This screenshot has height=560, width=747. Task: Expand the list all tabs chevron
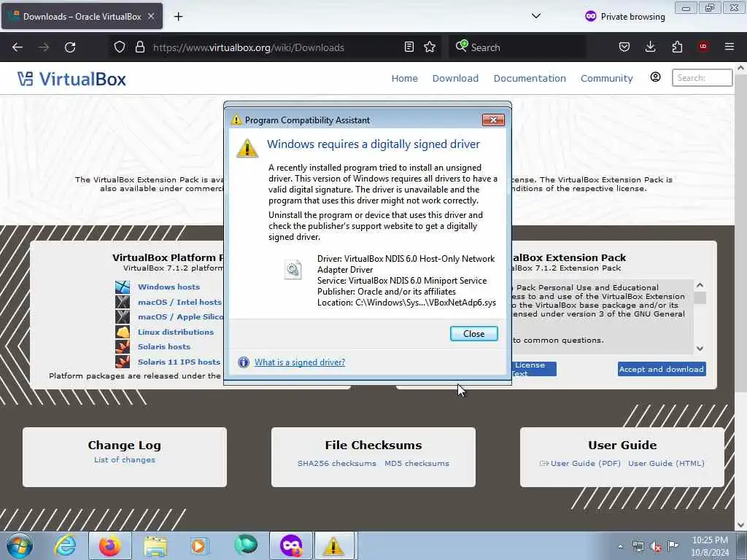(536, 16)
